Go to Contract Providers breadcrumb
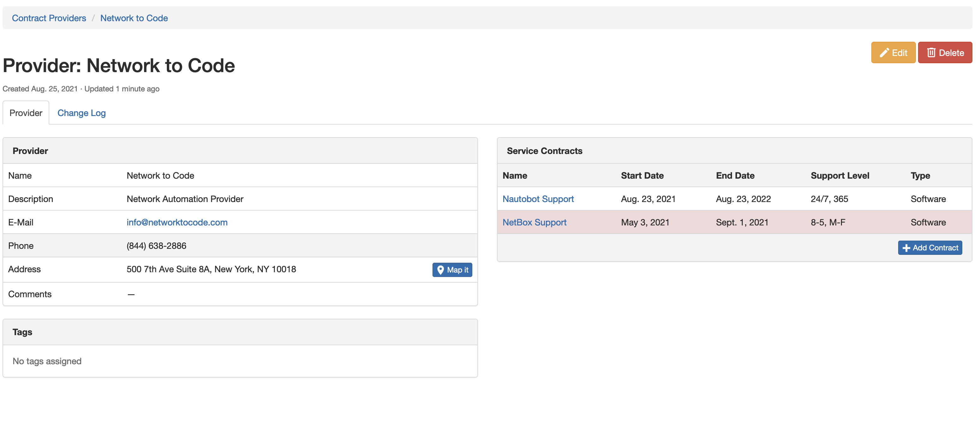Viewport: 980px width, 442px height. 49,18
